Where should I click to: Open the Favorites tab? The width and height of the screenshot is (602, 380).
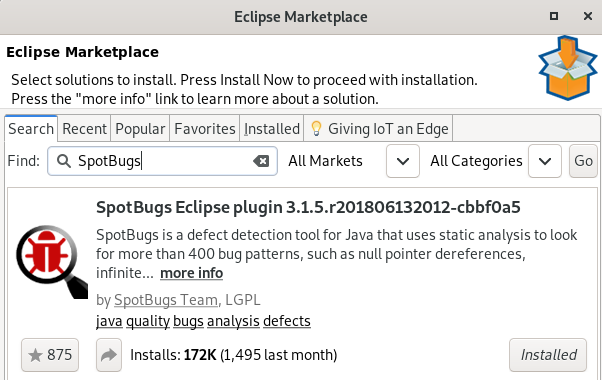point(205,129)
